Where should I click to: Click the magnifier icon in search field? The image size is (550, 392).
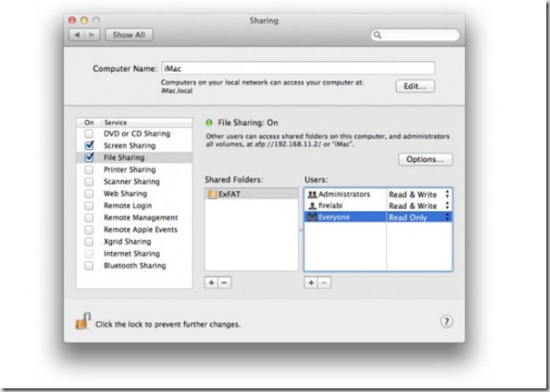(x=377, y=35)
